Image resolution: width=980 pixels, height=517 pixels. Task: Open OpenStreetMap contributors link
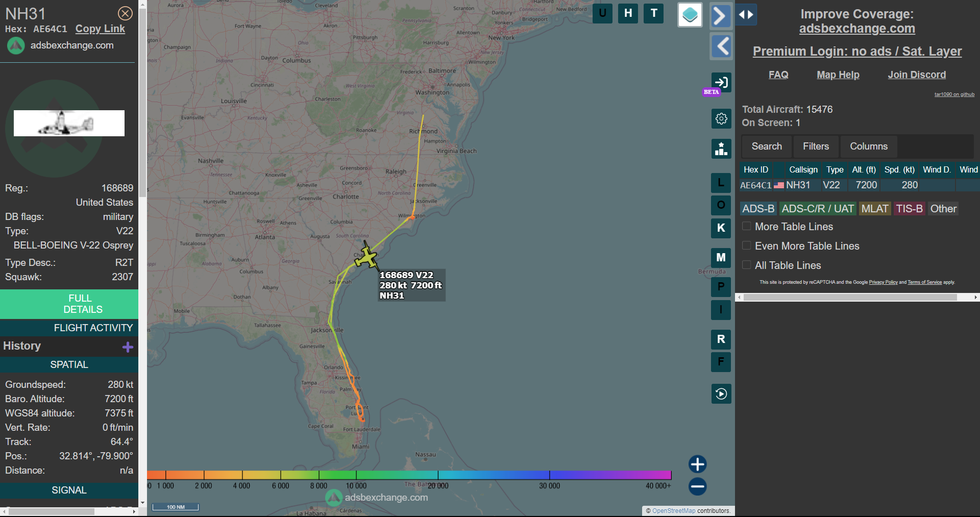pos(674,510)
